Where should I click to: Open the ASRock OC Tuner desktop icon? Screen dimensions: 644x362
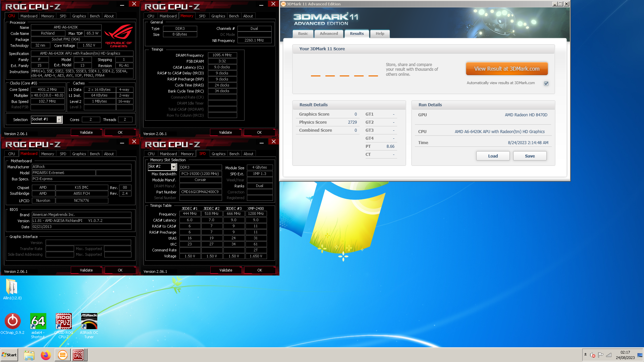89,325
